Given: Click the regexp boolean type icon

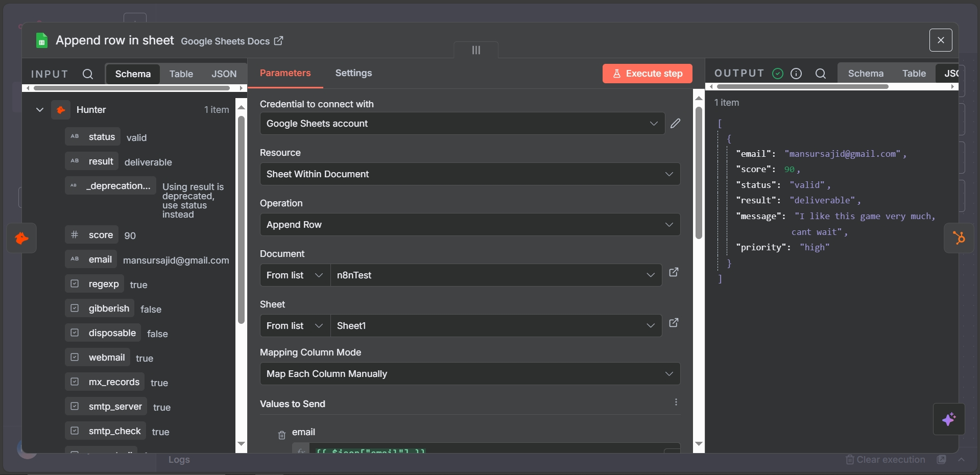Looking at the screenshot, I should (x=75, y=284).
